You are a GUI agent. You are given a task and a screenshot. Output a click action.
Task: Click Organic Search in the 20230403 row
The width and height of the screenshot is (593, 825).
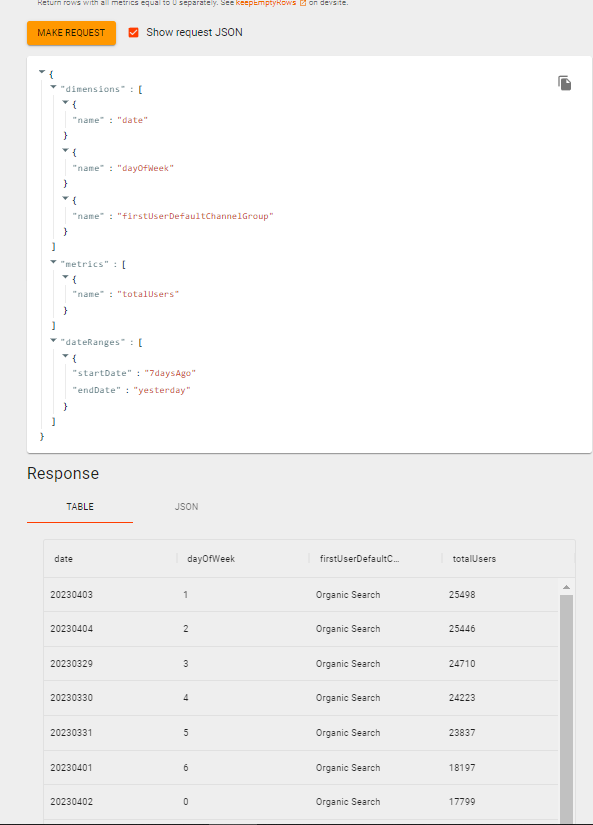coord(348,595)
